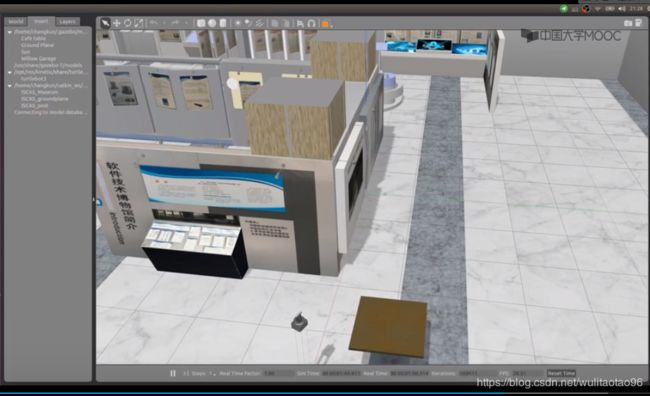The height and width of the screenshot is (396, 650).
Task: Click the paste icon in toolbar
Action: point(286,23)
